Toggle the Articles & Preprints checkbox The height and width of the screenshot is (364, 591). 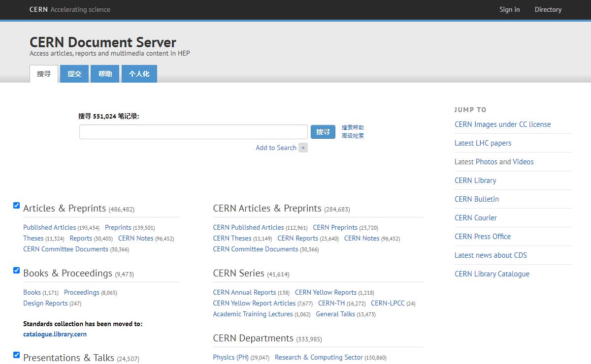pos(16,206)
